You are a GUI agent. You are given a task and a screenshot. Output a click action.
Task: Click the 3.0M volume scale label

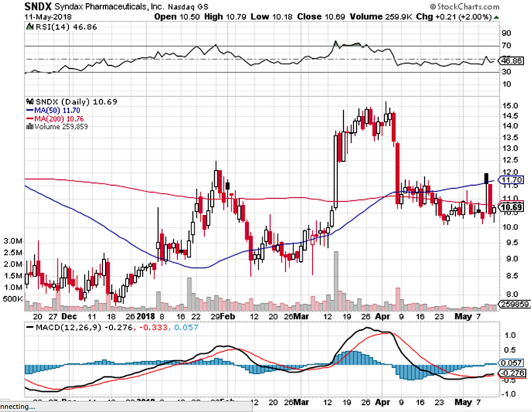point(13,241)
